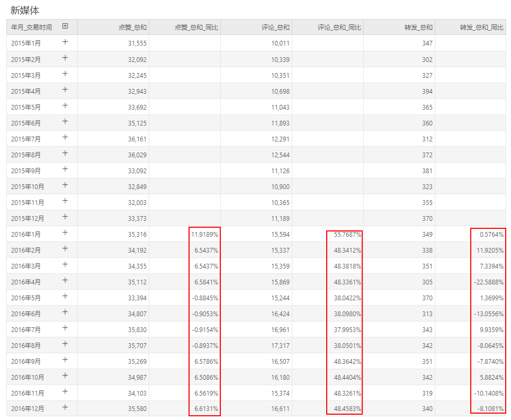Expand the 2015年12月 row
511x420 pixels.
coord(65,217)
